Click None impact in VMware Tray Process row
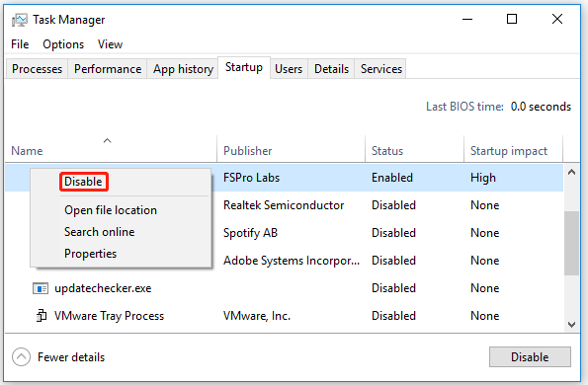 (x=485, y=316)
